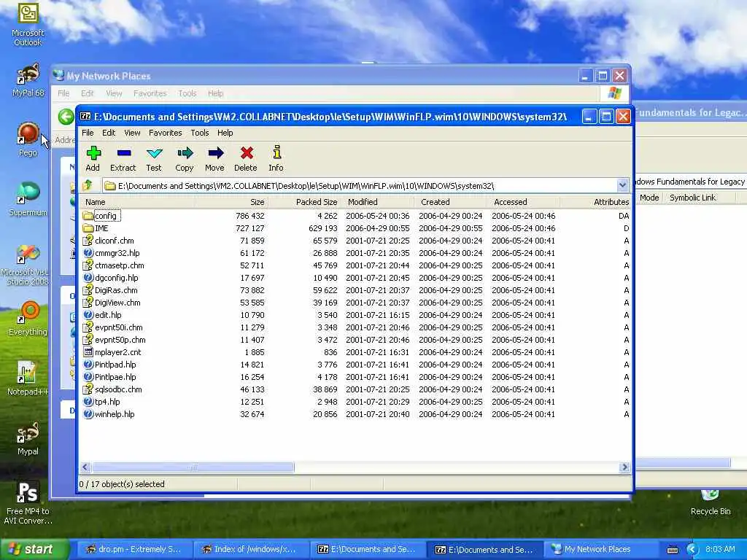The image size is (747, 560).
Task: Click the cliconf.chm file icon
Action: click(x=88, y=241)
